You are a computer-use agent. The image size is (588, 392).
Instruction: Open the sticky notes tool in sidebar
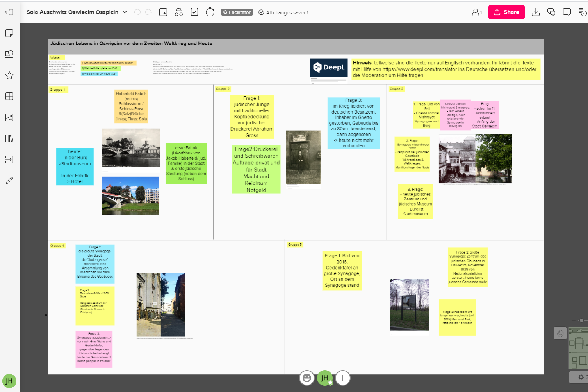(9, 33)
